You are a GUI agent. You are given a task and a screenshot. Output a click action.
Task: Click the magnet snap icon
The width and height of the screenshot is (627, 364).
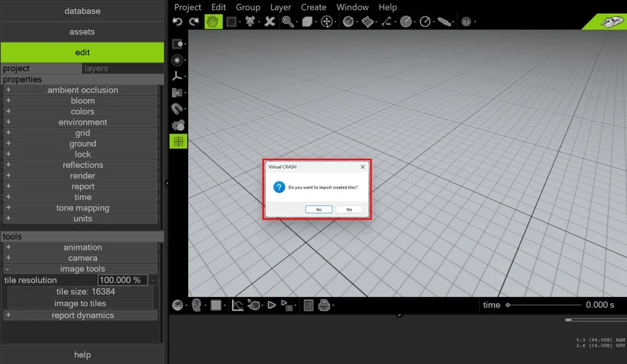[x=177, y=108]
